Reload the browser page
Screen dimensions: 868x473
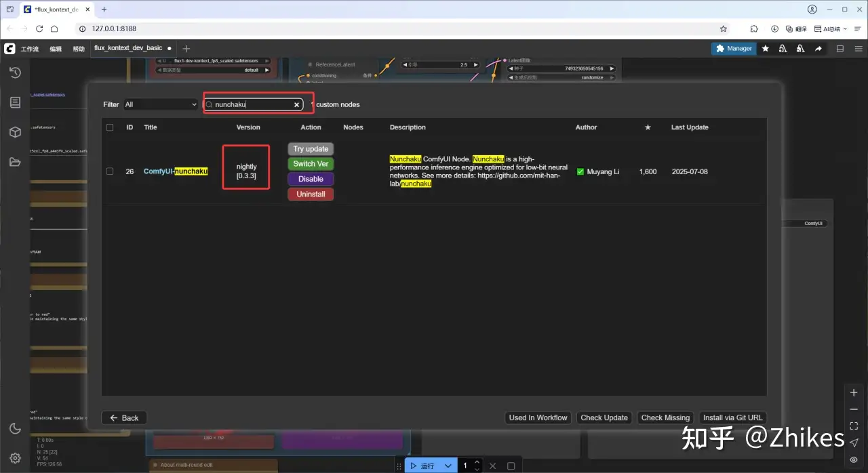(39, 29)
